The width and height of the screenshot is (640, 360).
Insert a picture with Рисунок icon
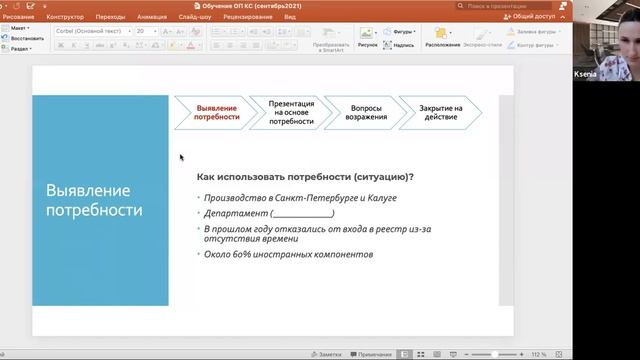click(367, 38)
